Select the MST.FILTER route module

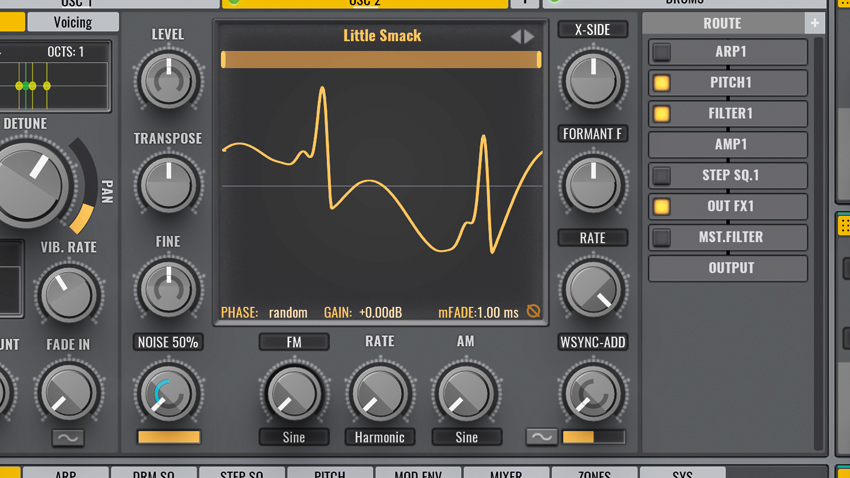(728, 237)
